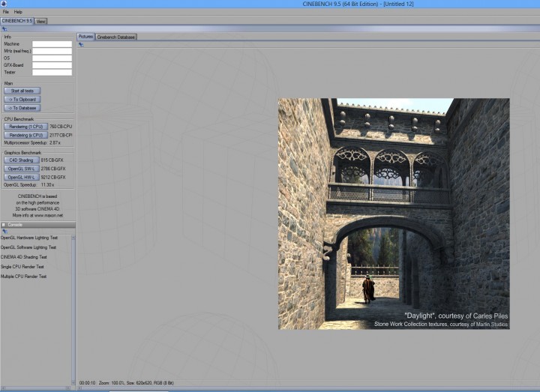The height and width of the screenshot is (392, 540).
Task: Click the console scrollbar up arrow
Action: [73, 238]
